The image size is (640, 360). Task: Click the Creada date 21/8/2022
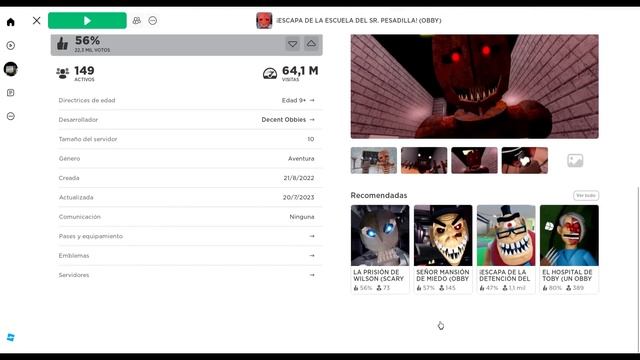click(299, 178)
